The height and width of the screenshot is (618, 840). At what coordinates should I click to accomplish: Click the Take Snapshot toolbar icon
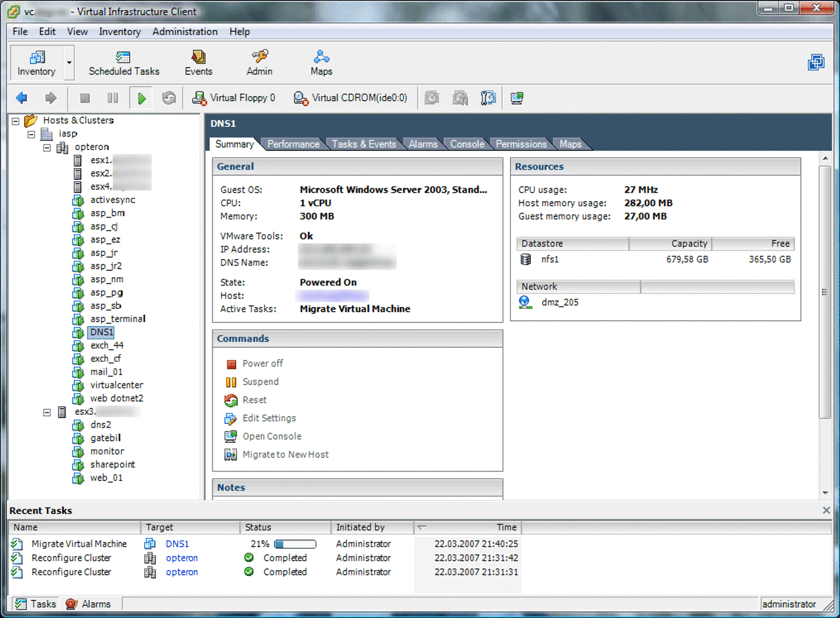coord(432,98)
